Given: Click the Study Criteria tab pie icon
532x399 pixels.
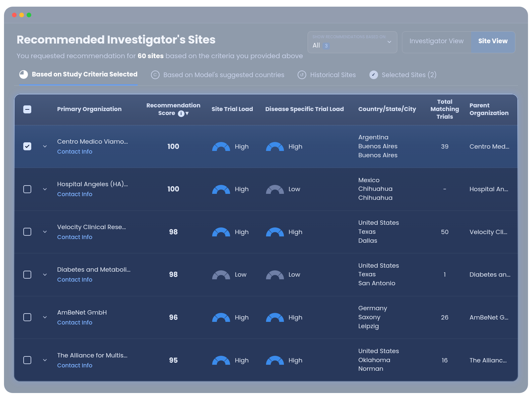Looking at the screenshot, I should pos(24,74).
